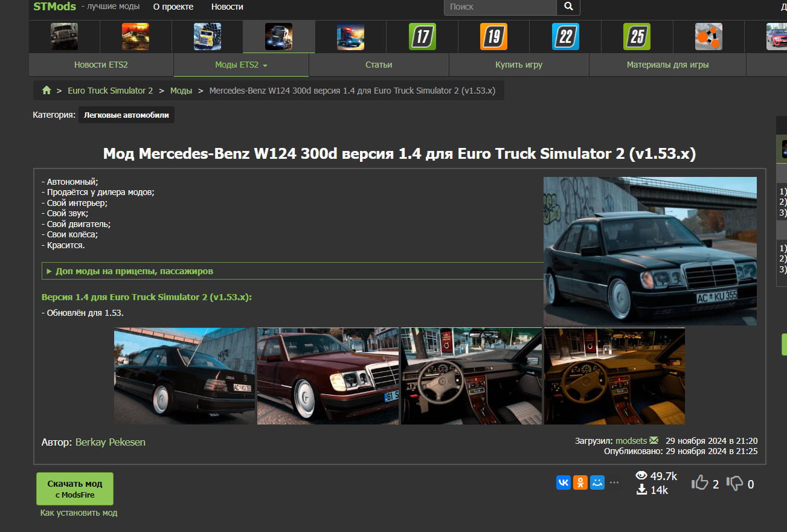Click the Версия 1.4 green heading

[x=147, y=297]
